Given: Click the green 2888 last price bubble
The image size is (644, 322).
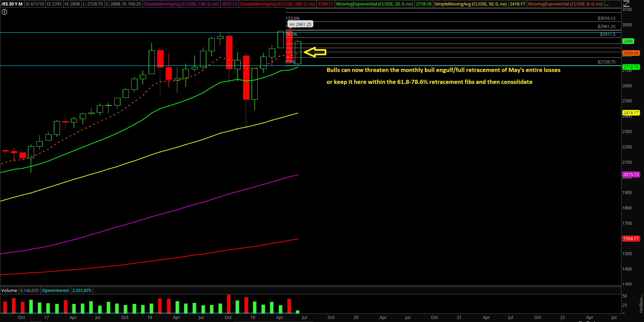Looking at the screenshot, I should point(628,41).
